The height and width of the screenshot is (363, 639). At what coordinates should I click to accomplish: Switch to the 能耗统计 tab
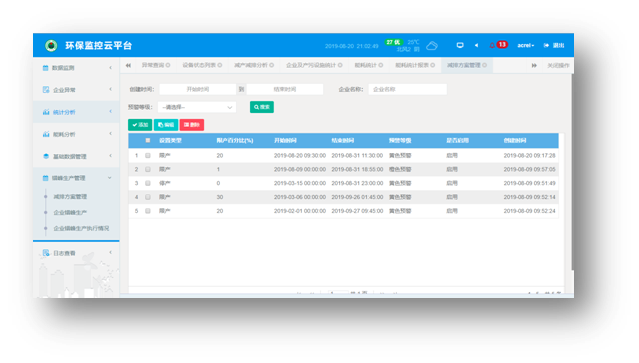368,65
